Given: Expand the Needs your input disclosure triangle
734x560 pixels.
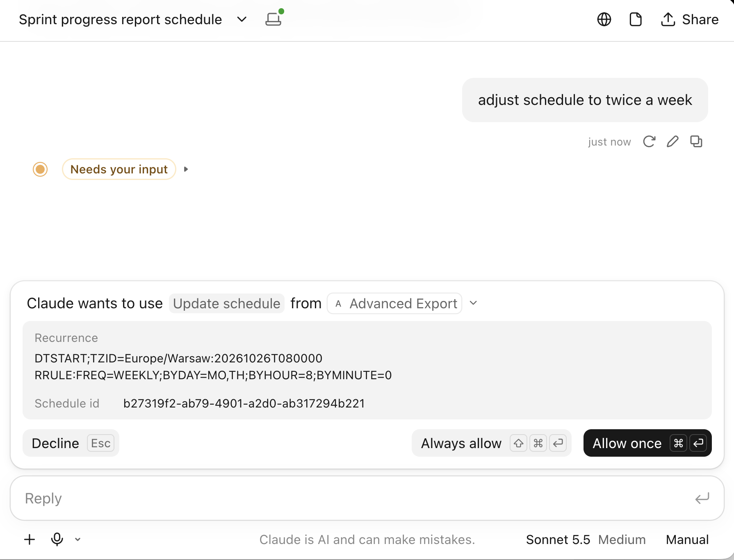Looking at the screenshot, I should click(186, 169).
